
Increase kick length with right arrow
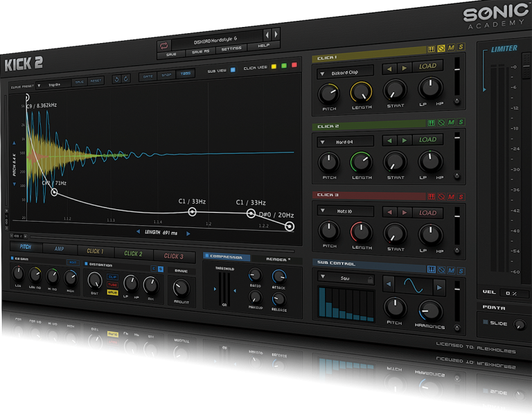(x=188, y=233)
